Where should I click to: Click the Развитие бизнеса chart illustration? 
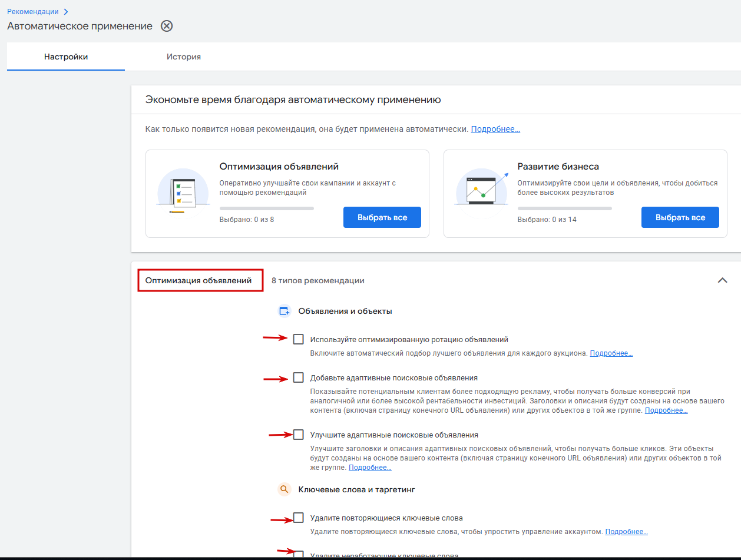pyautogui.click(x=481, y=188)
